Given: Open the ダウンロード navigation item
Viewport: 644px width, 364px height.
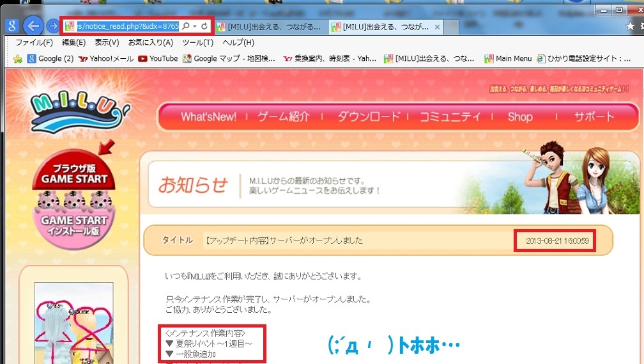Looking at the screenshot, I should click(x=369, y=116).
